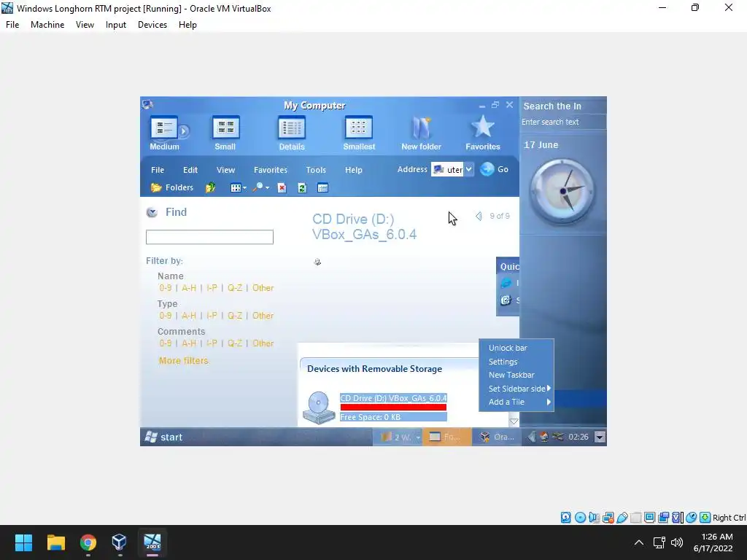
Task: Focus the Find text input field
Action: (x=209, y=237)
